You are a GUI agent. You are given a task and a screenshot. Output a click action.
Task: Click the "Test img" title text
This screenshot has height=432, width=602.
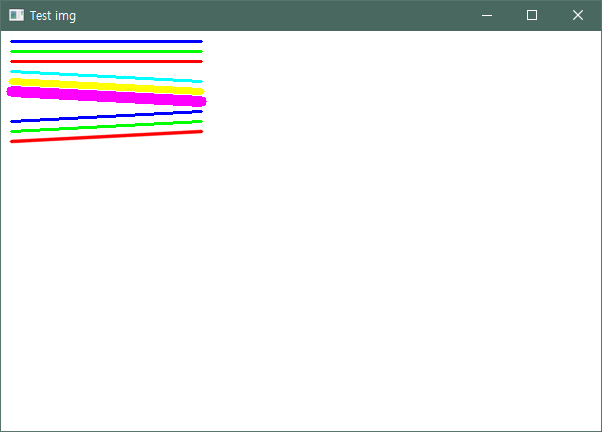pos(53,16)
